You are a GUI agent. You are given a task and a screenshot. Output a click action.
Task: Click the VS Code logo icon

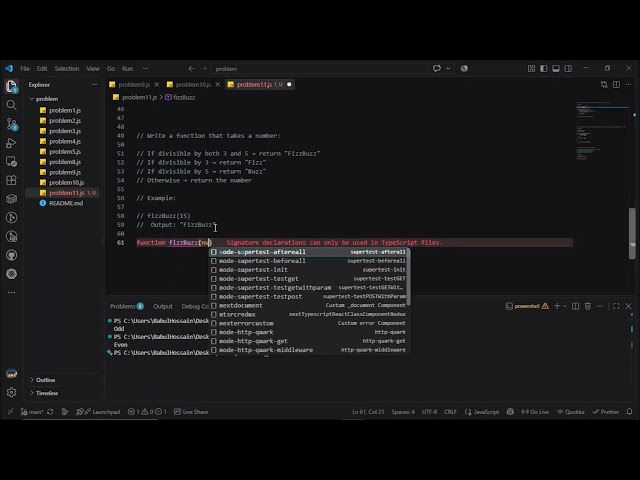(9, 69)
